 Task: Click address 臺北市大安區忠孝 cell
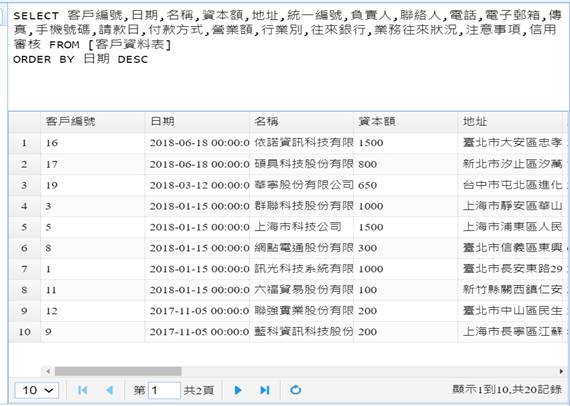510,142
